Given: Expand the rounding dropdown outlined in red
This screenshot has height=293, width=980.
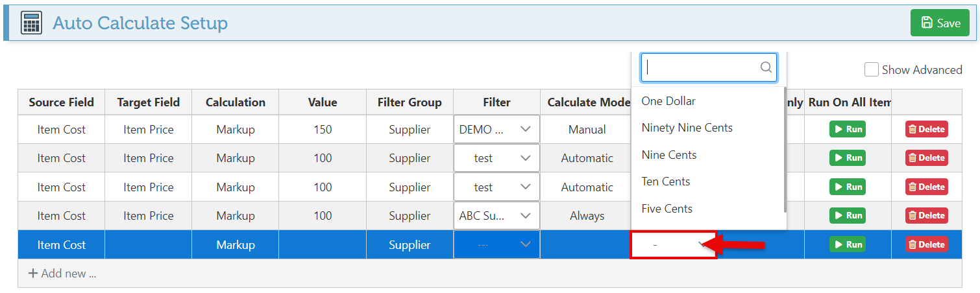Looking at the screenshot, I should [673, 244].
